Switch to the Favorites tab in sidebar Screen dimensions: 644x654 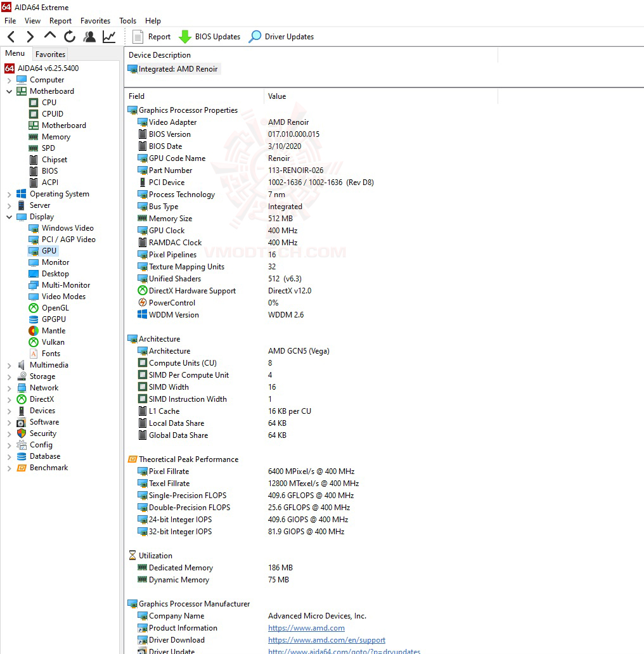tap(50, 54)
